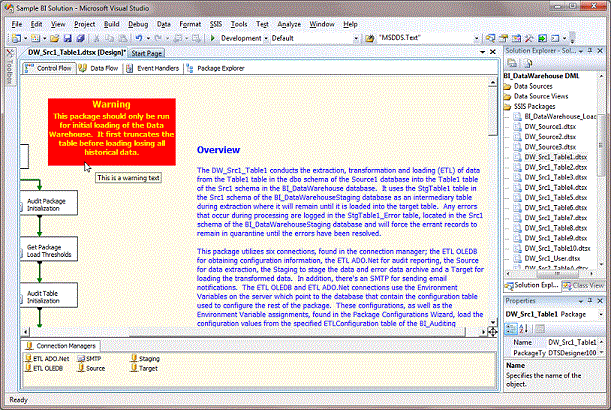
Task: Click the Object Browser toolbar icon
Action: tap(516, 38)
